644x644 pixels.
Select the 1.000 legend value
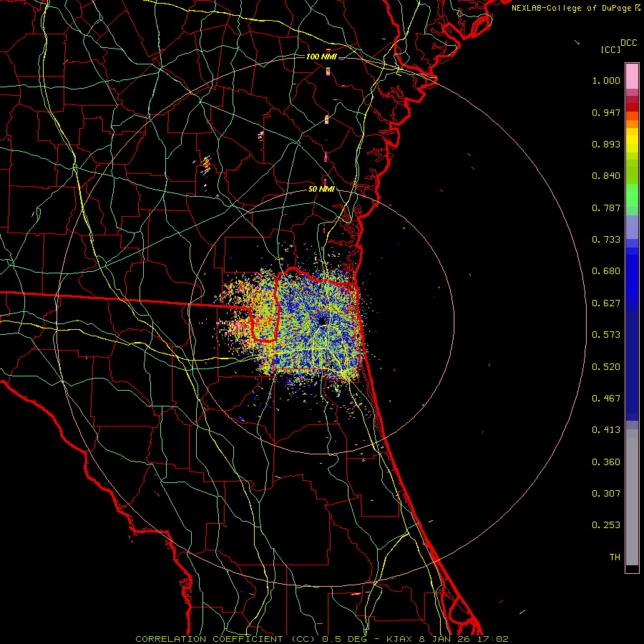coord(606,80)
